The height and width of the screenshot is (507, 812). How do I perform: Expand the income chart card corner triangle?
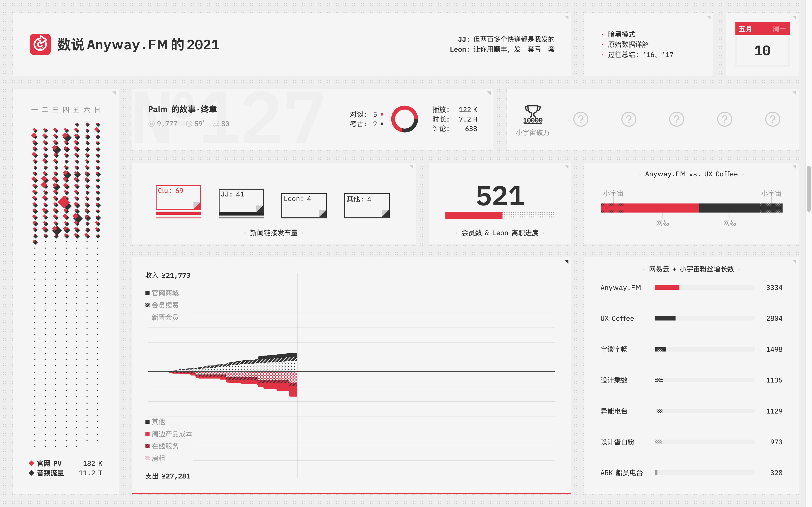(567, 262)
